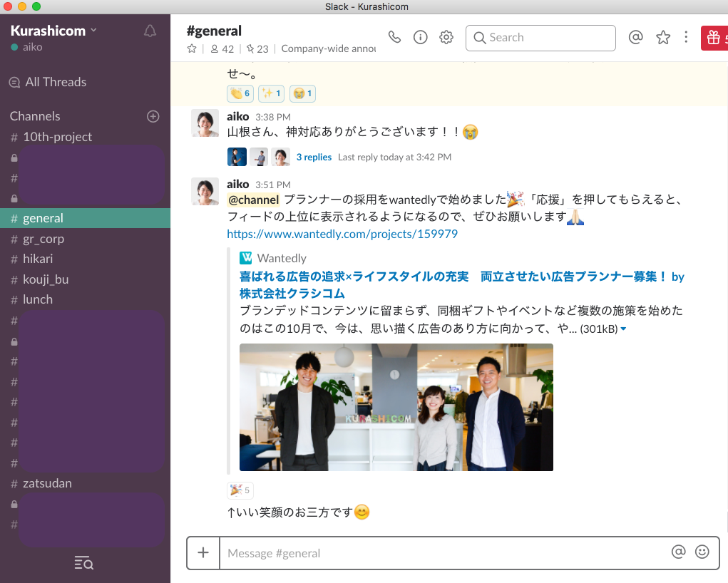Show mentions with @ icon in header

(x=635, y=37)
